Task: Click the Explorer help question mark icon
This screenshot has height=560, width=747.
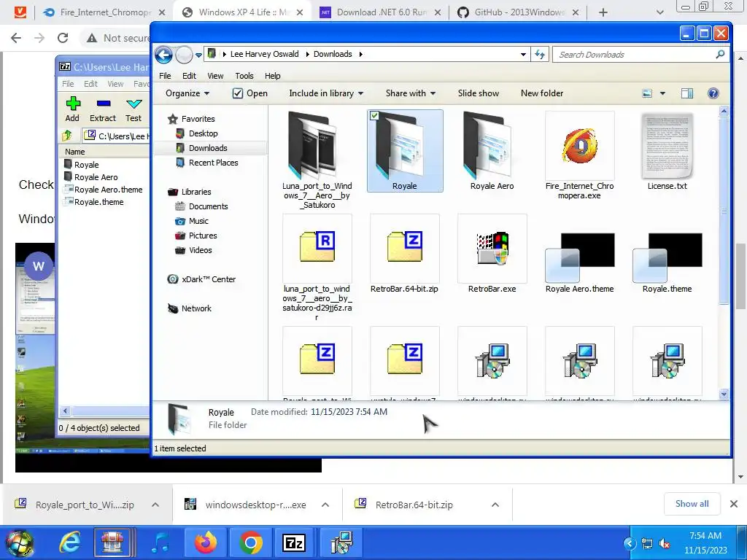Action: coord(713,93)
